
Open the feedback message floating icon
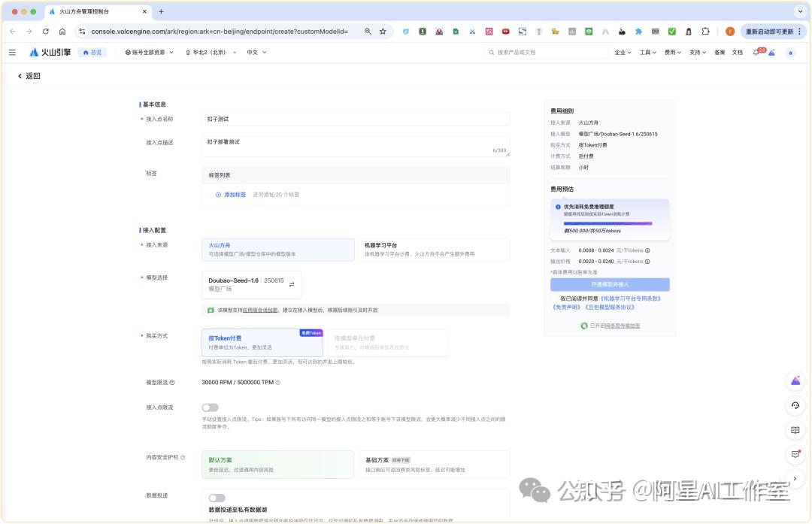pos(795,454)
